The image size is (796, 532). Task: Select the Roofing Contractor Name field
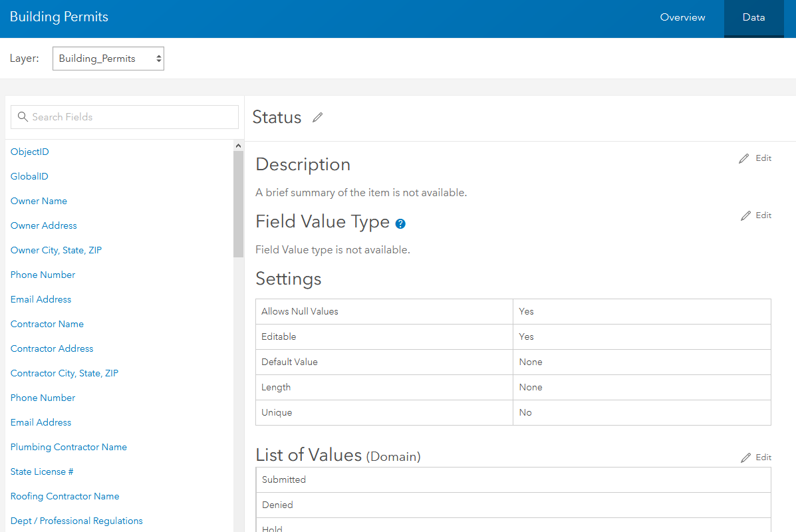[x=65, y=496]
